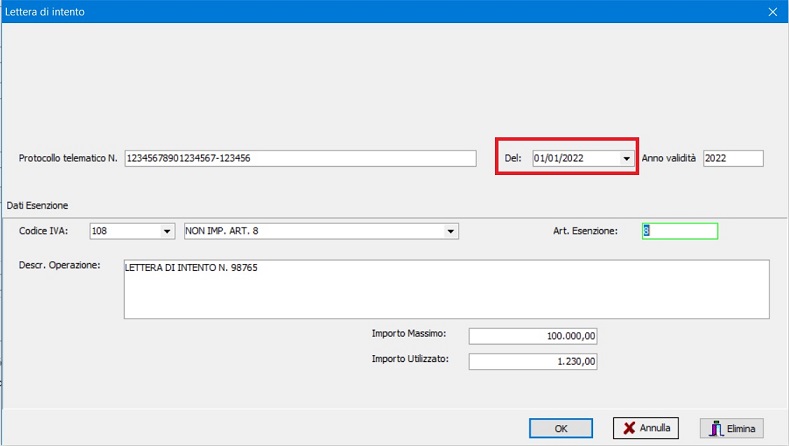This screenshot has width=789, height=446.
Task: Confirm the dialog with OK
Action: click(x=561, y=428)
